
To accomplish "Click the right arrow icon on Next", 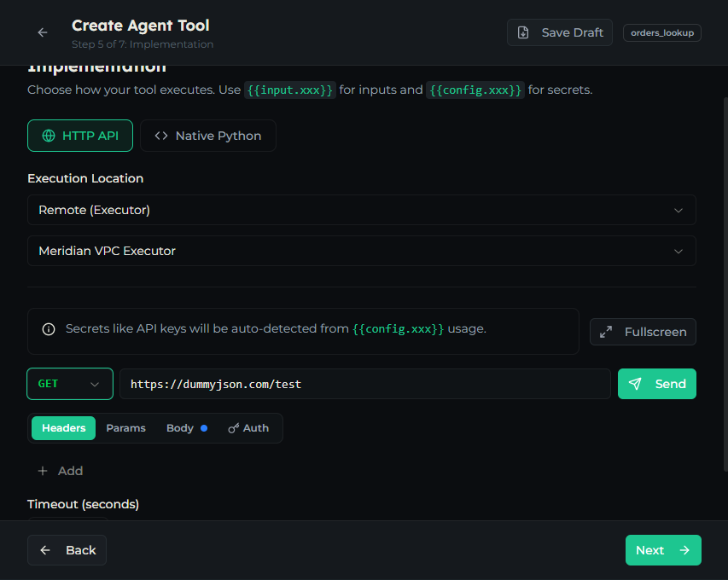I will pos(684,550).
